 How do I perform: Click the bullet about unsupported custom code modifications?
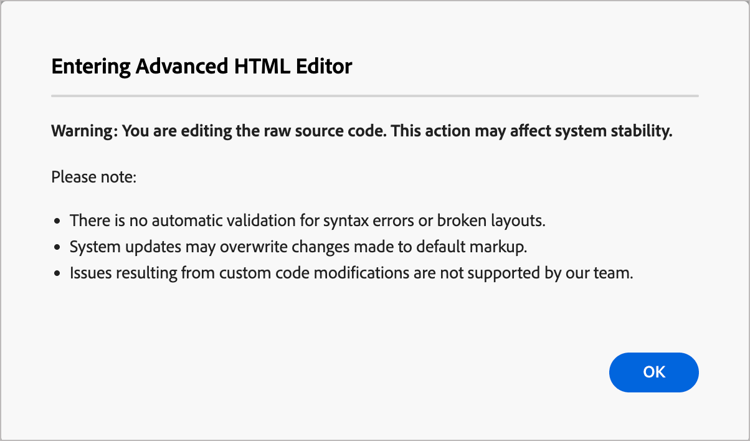pos(350,273)
